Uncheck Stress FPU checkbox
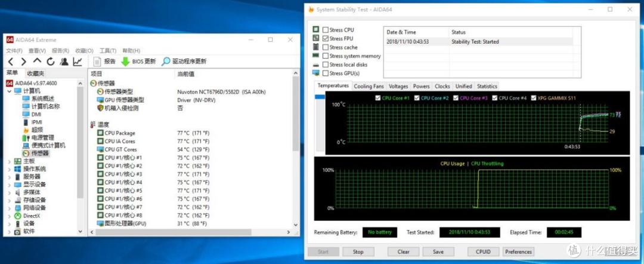Viewport: 644px width, 264px height. [x=326, y=39]
